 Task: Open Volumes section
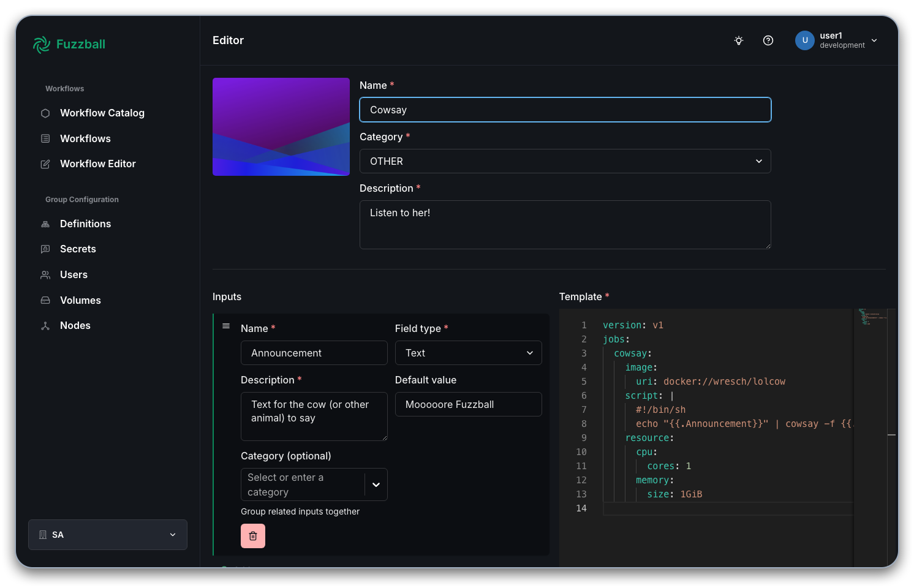80,301
